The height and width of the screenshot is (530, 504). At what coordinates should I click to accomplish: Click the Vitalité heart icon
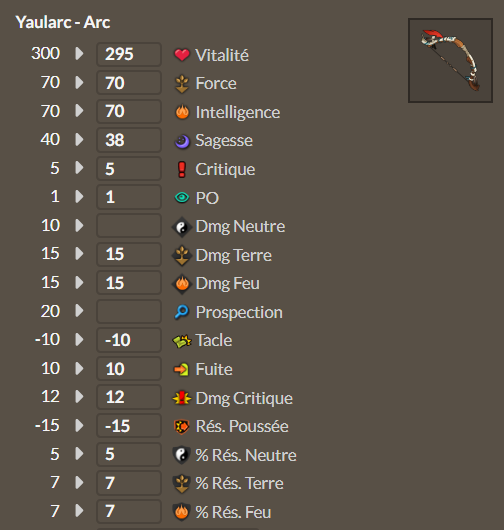coord(182,54)
